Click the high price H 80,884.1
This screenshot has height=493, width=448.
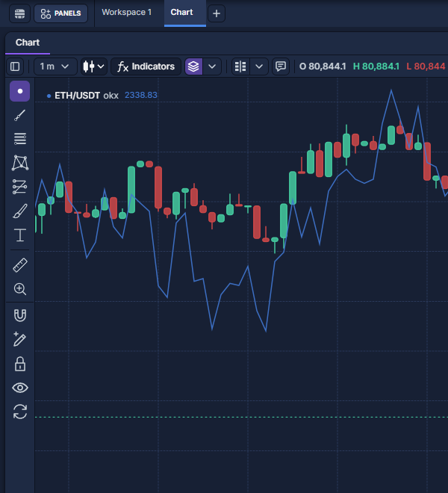[x=376, y=66]
